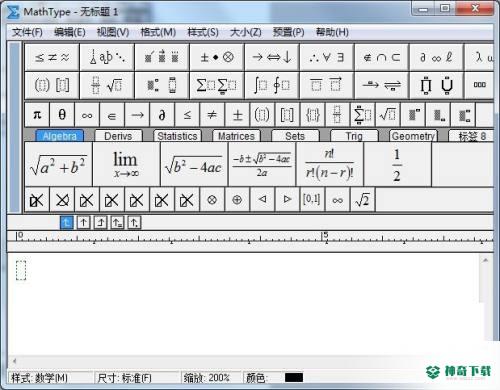The height and width of the screenshot is (390, 500).
Task: Open the operator symbols palette (±•⊗)
Action: [x=217, y=57]
